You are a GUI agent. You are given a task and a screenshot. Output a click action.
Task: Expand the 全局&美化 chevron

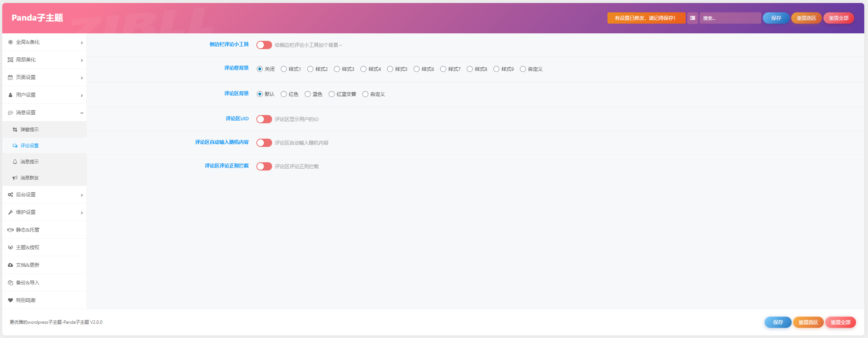point(82,43)
